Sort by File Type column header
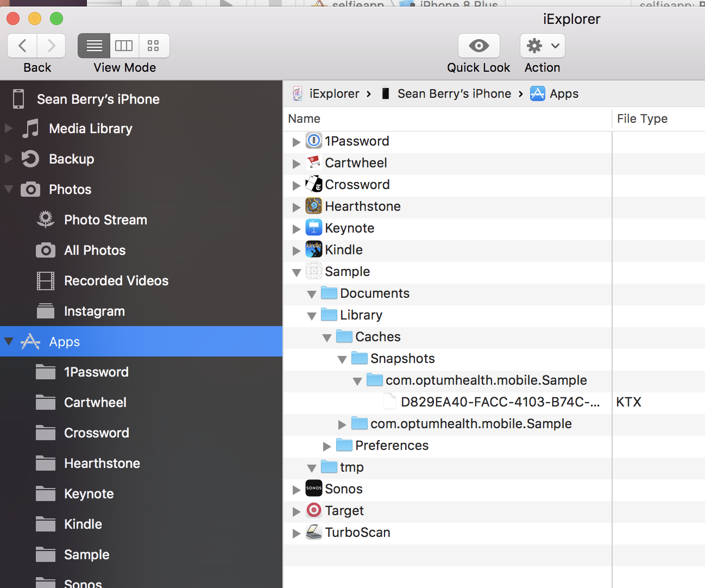705x588 pixels. tap(659, 118)
